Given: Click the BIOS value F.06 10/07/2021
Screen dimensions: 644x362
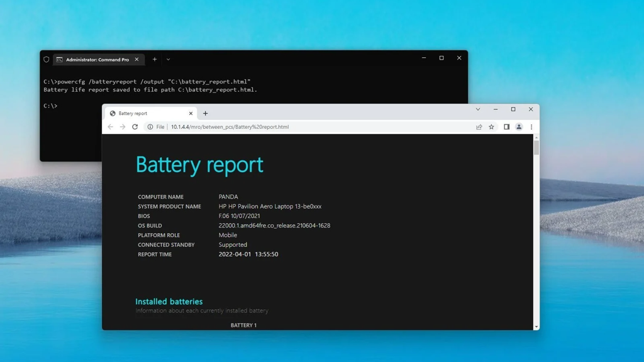Looking at the screenshot, I should [240, 216].
